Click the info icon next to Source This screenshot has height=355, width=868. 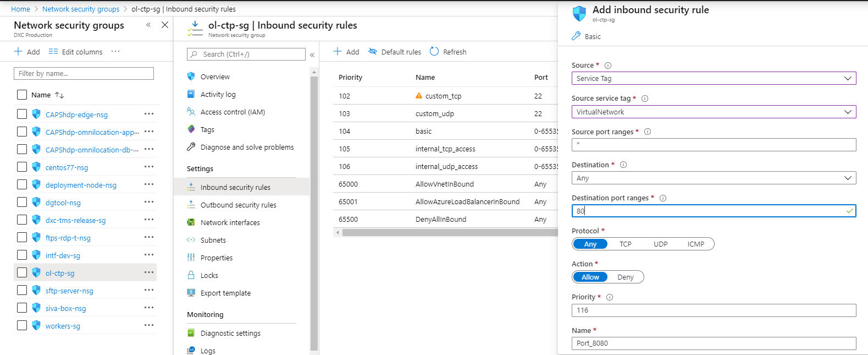click(x=608, y=65)
